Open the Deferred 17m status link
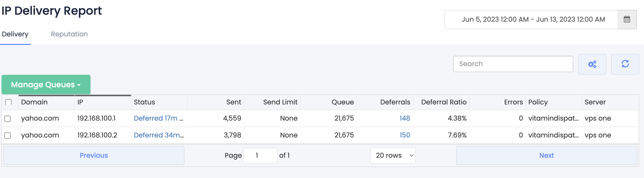This screenshot has height=178, width=644. [x=158, y=118]
